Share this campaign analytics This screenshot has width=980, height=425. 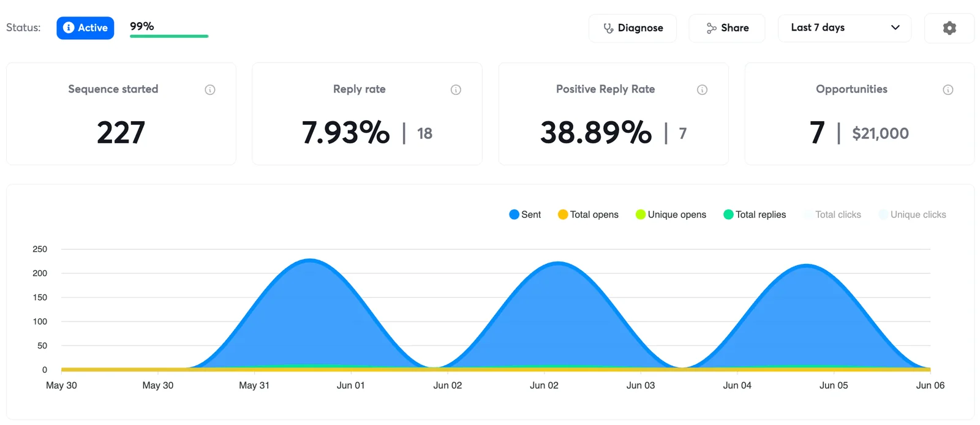point(727,28)
